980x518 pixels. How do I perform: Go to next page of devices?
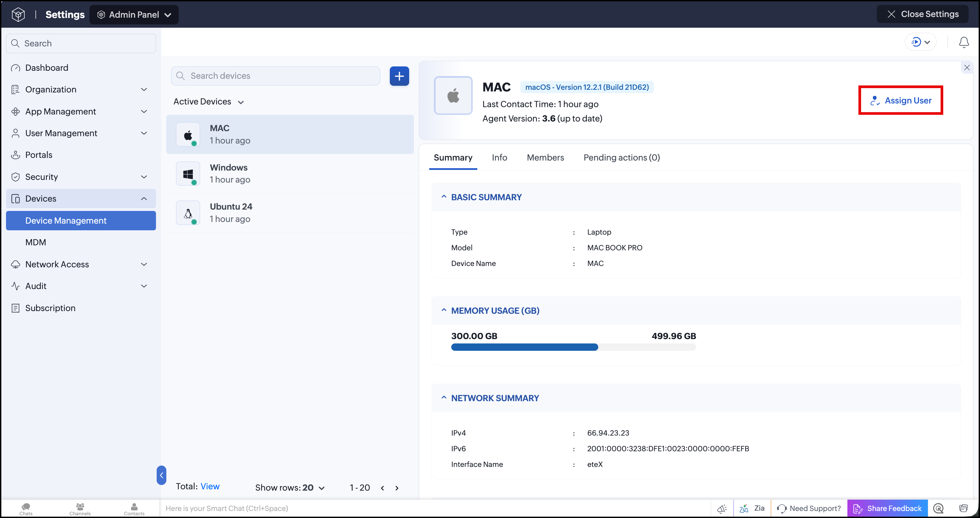(397, 488)
